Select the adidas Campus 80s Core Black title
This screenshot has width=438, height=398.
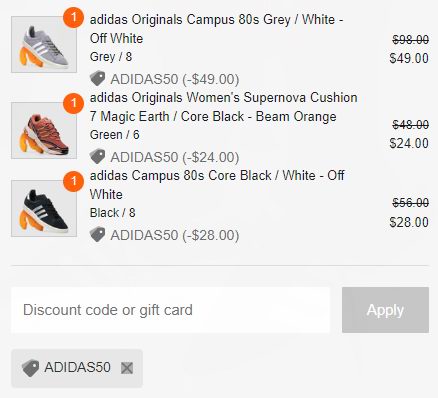click(x=217, y=185)
